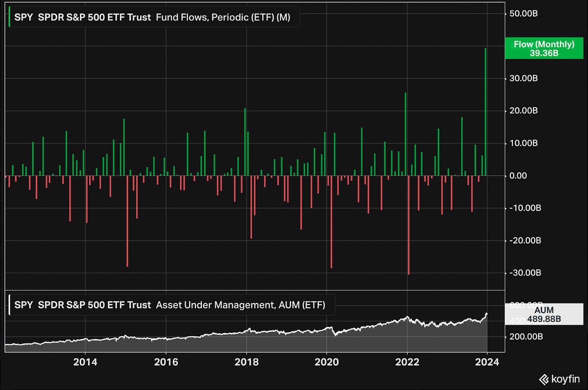
Task: Click the 50.00B y-axis label
Action: click(523, 14)
